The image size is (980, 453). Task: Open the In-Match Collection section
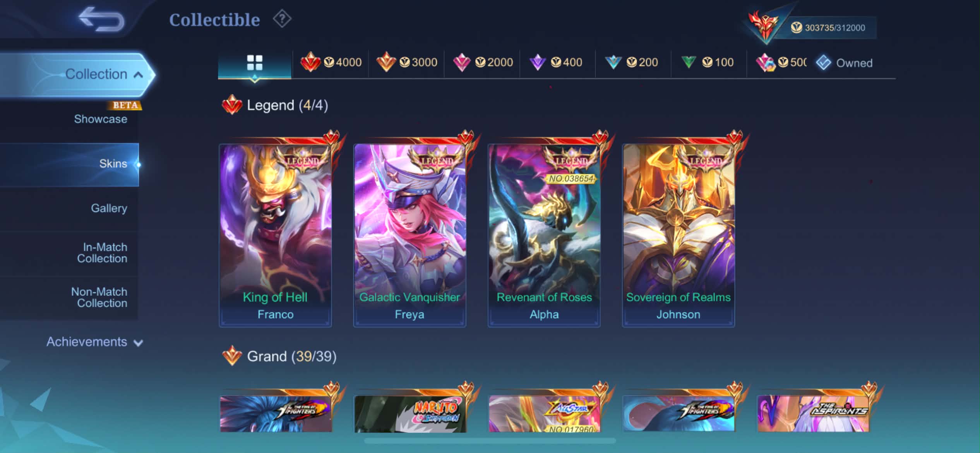point(102,253)
